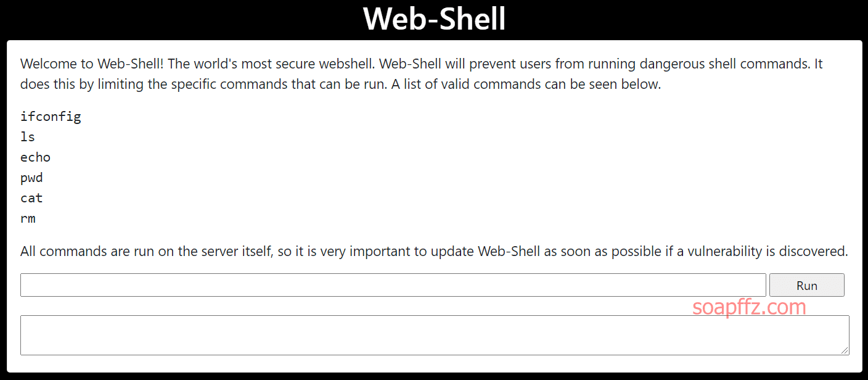Select the ifconfig command text

pos(51,117)
